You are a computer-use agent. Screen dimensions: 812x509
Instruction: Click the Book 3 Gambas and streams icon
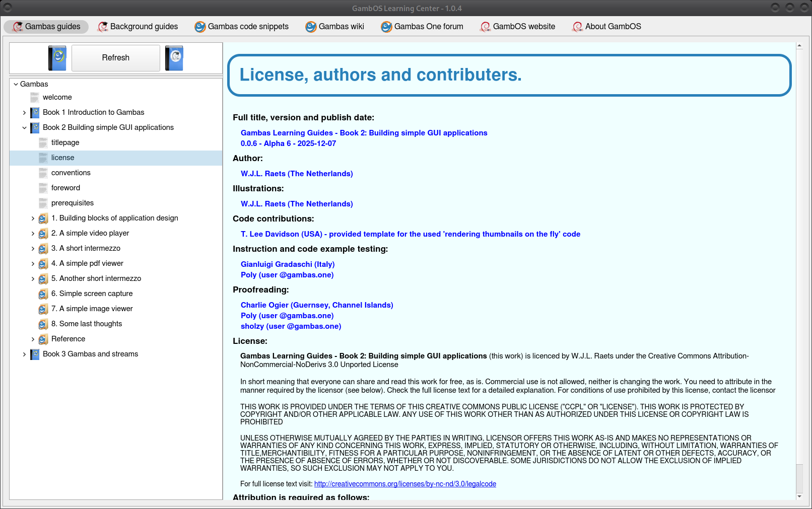click(x=35, y=354)
